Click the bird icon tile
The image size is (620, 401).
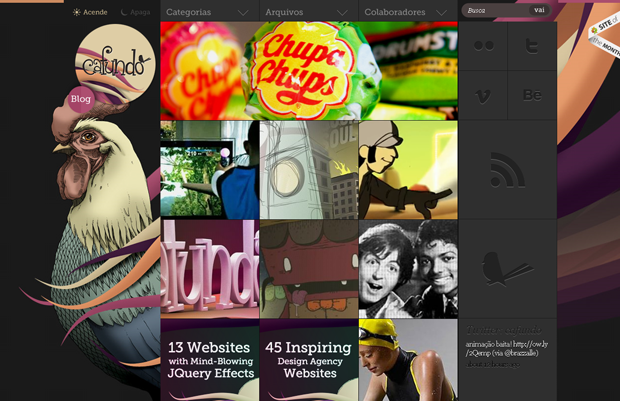click(x=508, y=269)
